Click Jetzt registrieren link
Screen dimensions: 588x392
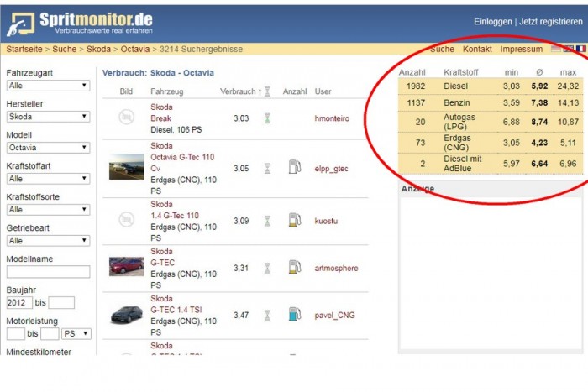[x=551, y=22]
